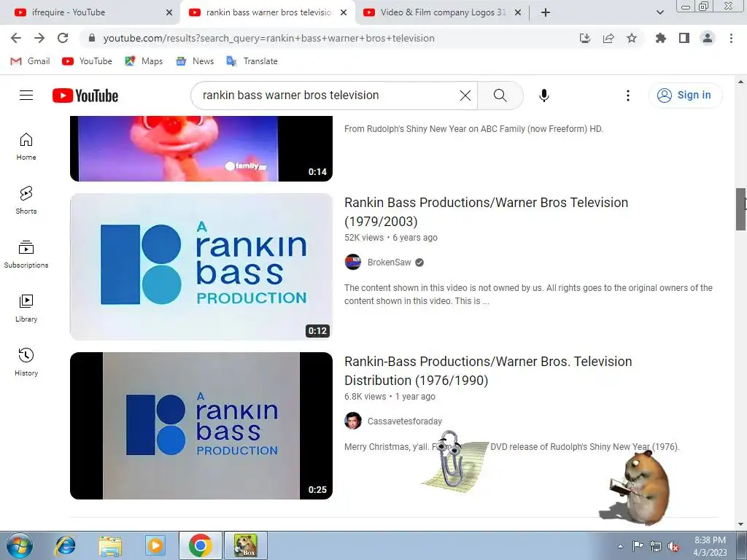
Task: Click the network tray icon
Action: point(656,547)
